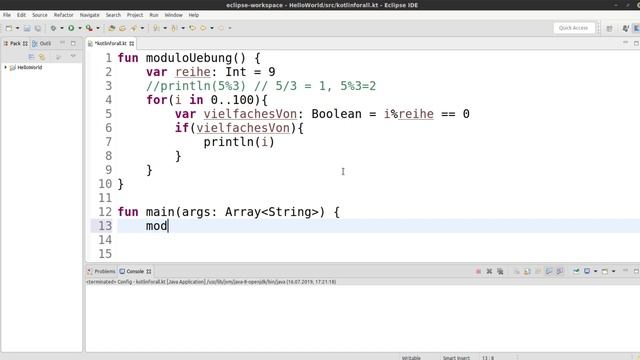Screen dimensions: 640x360
Task: Open the Back history dropdown arrow
Action: coord(212,28)
